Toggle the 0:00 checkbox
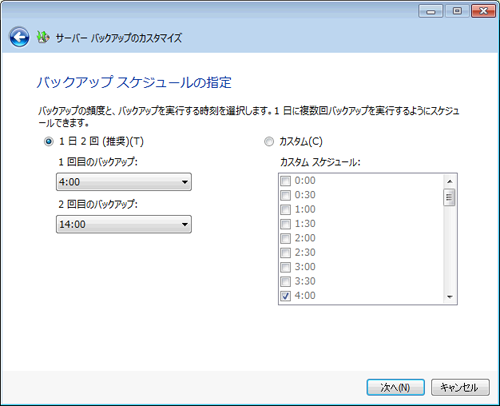 tap(285, 181)
